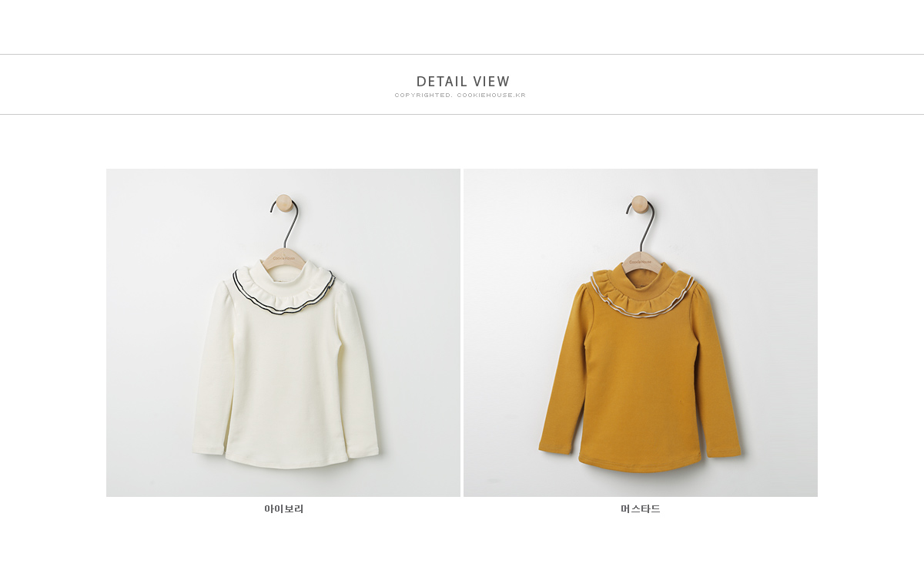Click the mustard ruffle-neck top photo
The image size is (924, 567).
point(641,333)
